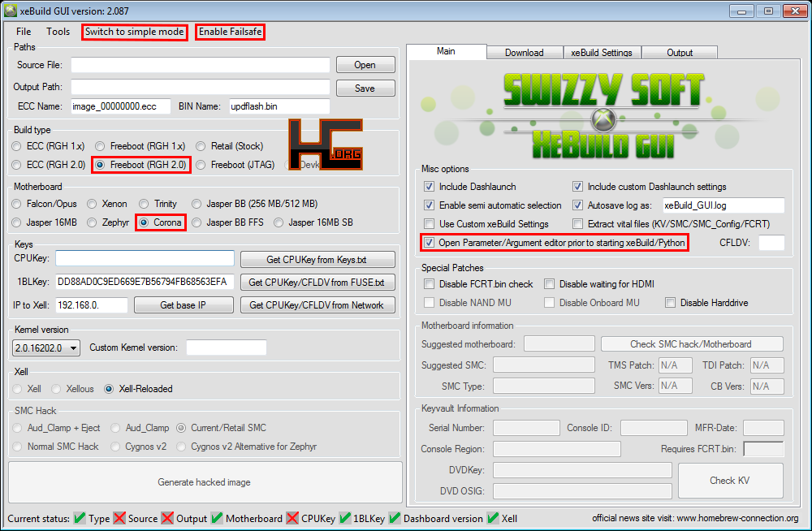
Task: Open the Tools menu
Action: coord(58,32)
